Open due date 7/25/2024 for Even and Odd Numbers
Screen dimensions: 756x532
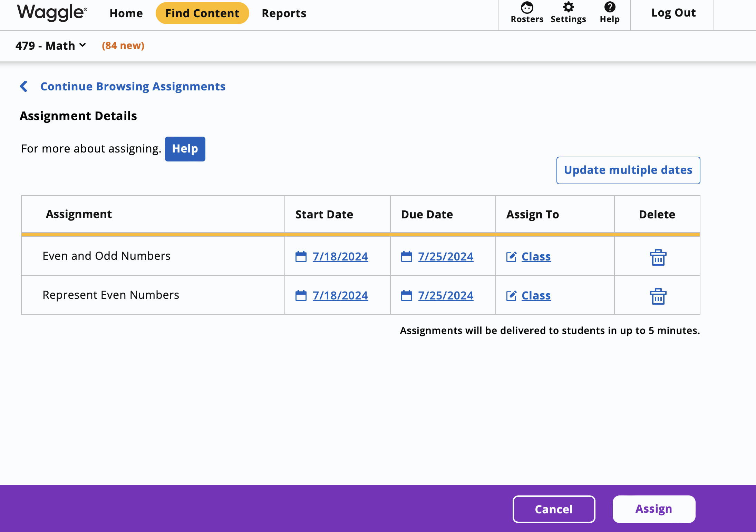[446, 256]
